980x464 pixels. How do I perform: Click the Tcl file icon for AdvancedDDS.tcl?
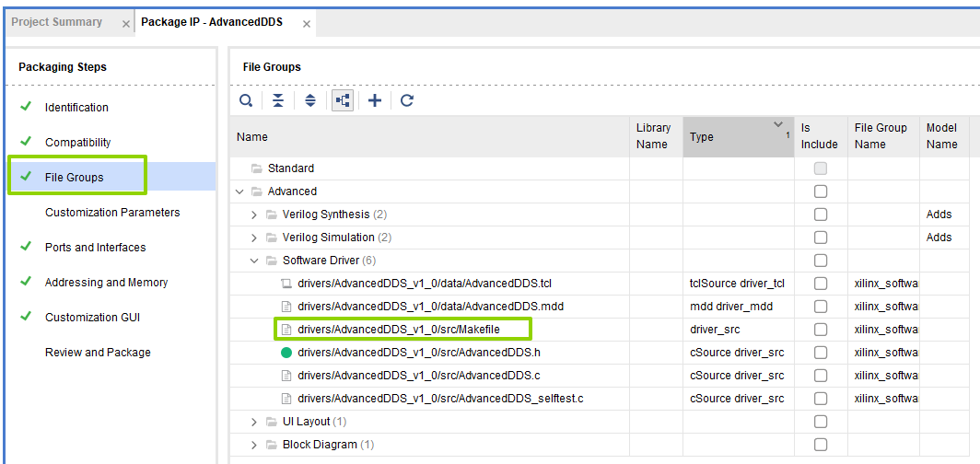tap(286, 284)
